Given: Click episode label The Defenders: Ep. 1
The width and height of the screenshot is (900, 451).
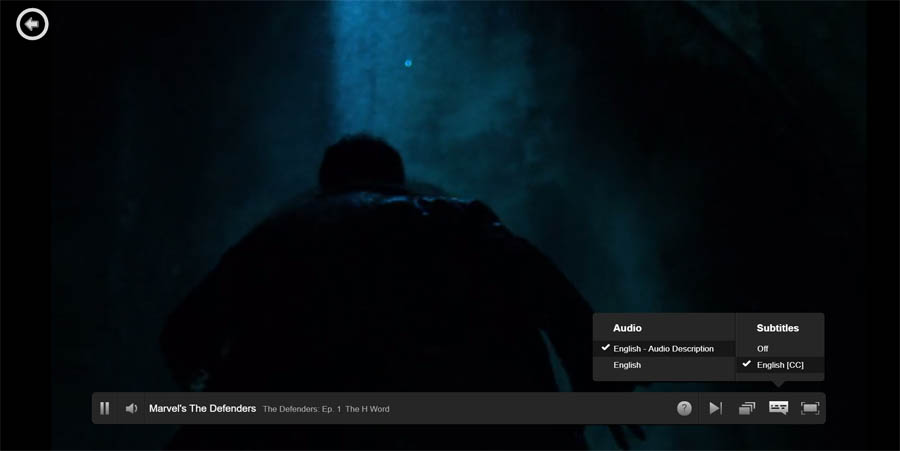Looking at the screenshot, I should click(302, 409).
